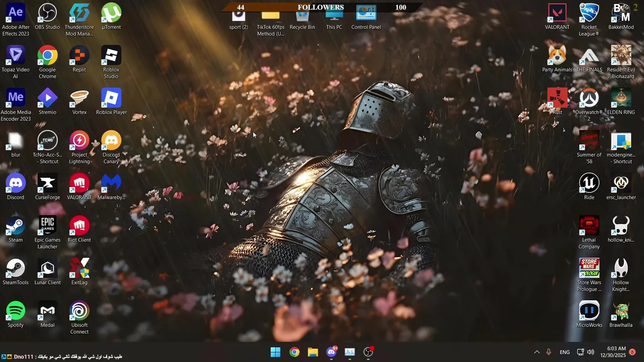Open Discord Canary shortcut
This screenshot has height=362, width=644.
pos(111,148)
